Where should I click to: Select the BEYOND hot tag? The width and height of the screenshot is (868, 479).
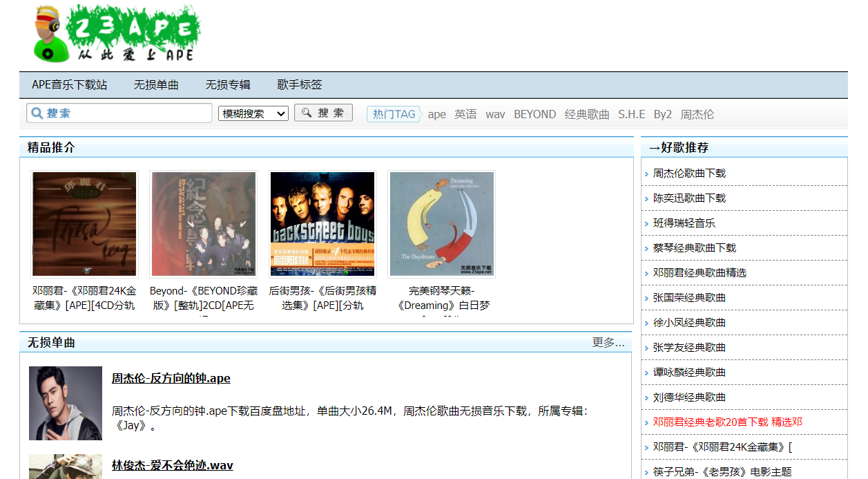tap(534, 114)
